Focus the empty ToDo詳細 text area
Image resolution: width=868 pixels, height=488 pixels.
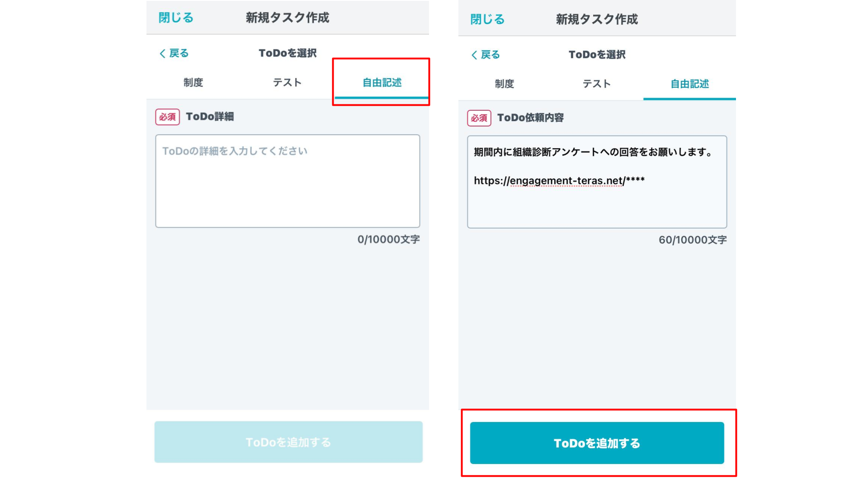[x=288, y=181]
